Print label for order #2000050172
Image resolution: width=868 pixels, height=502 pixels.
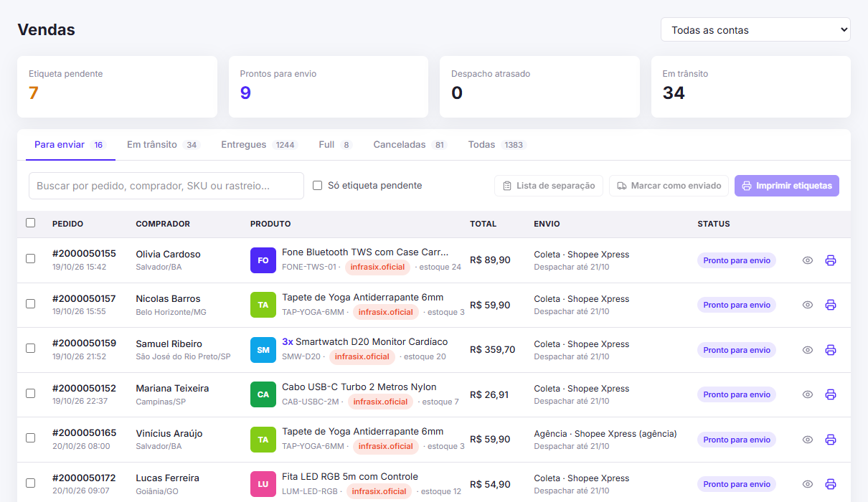coord(831,484)
